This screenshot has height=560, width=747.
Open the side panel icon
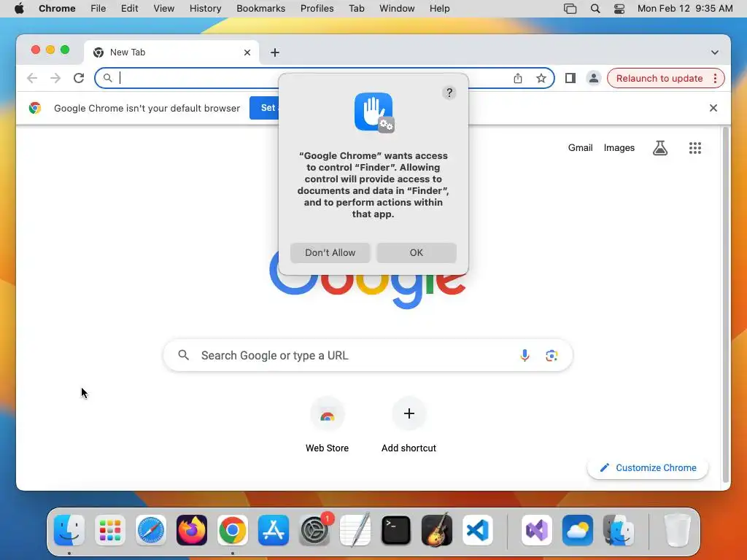tap(570, 78)
